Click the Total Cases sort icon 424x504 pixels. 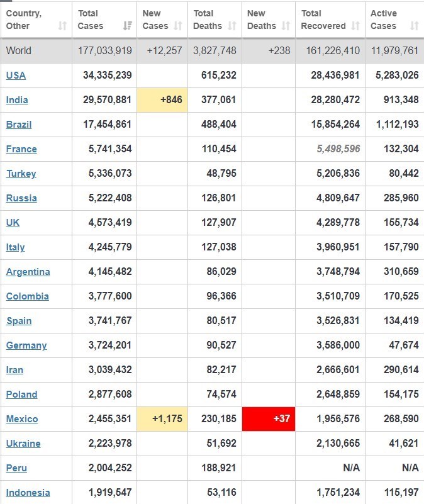click(x=128, y=26)
